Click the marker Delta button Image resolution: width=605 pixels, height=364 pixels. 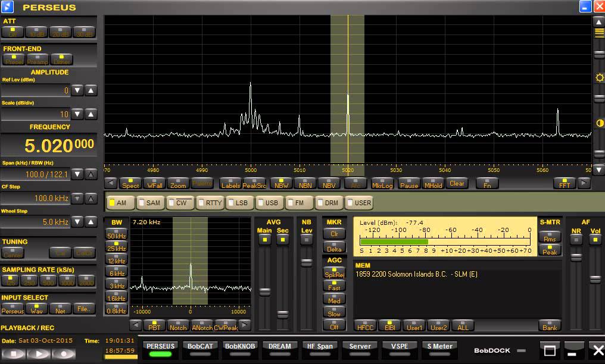click(x=334, y=247)
